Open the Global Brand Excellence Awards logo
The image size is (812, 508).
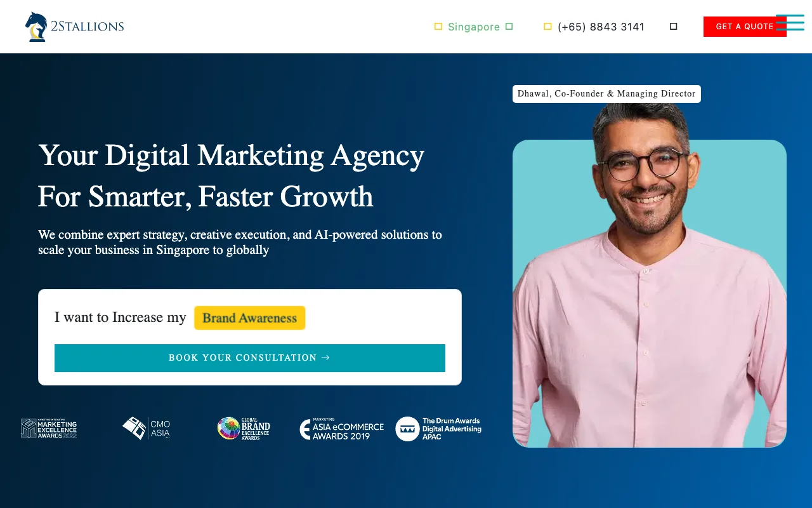point(244,429)
